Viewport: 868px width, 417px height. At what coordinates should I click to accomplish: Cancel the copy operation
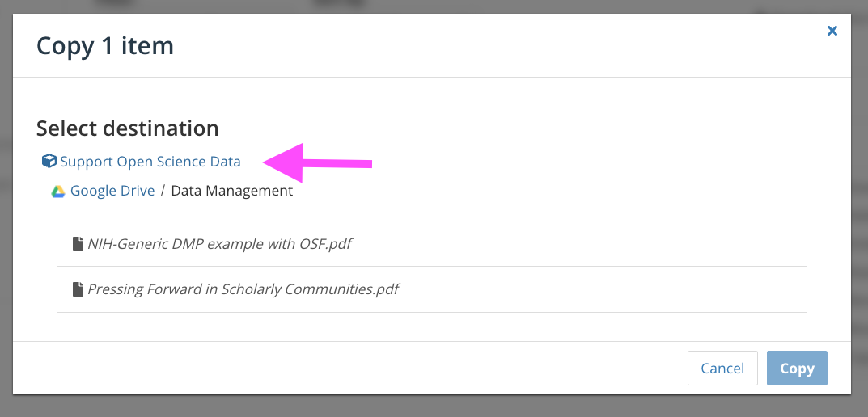coord(722,368)
